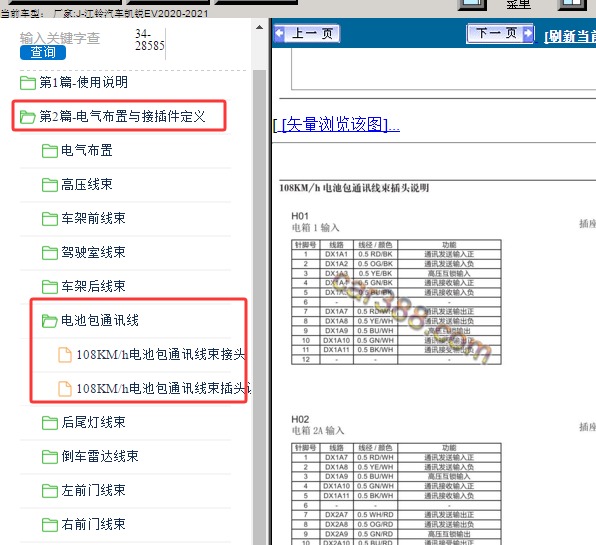This screenshot has height=545, width=596.
Task: Click 34-28585 counter text
Action: click(x=150, y=40)
